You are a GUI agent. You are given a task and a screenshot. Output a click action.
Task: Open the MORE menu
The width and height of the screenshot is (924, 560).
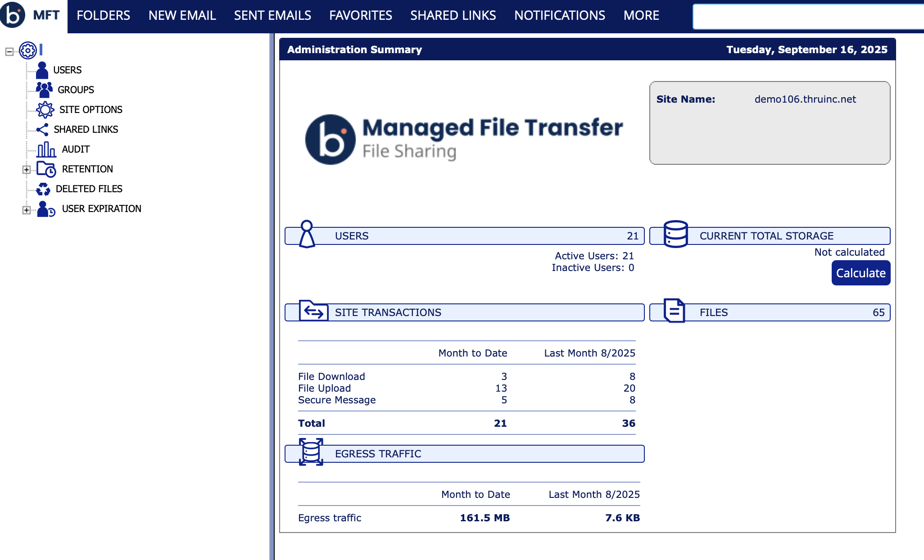point(641,16)
